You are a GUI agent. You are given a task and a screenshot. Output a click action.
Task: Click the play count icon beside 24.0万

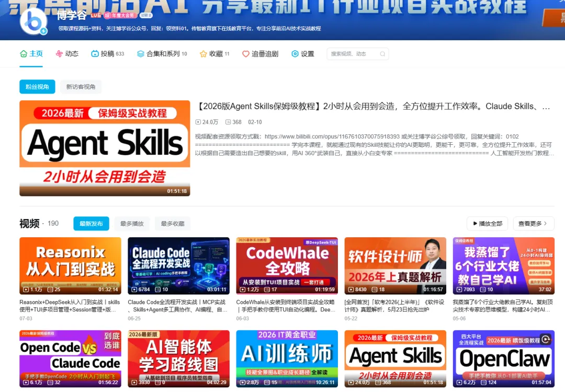click(x=198, y=122)
